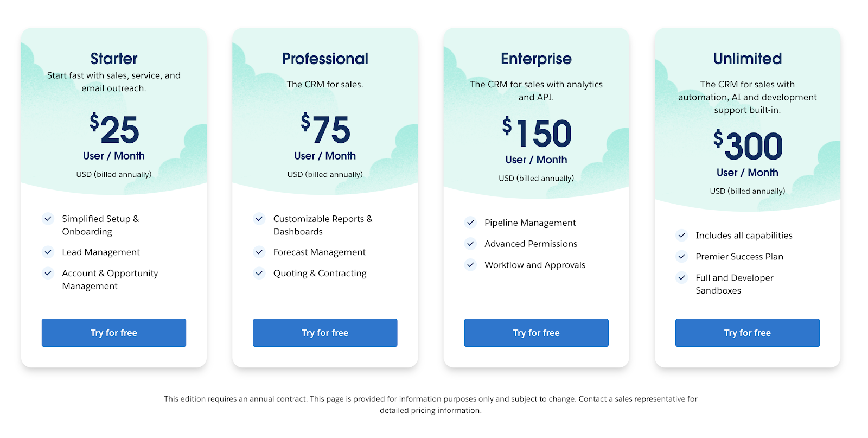868x438 pixels.
Task: Click the checkmark next to Simplified Setup & Onboarding
Action: [48, 219]
